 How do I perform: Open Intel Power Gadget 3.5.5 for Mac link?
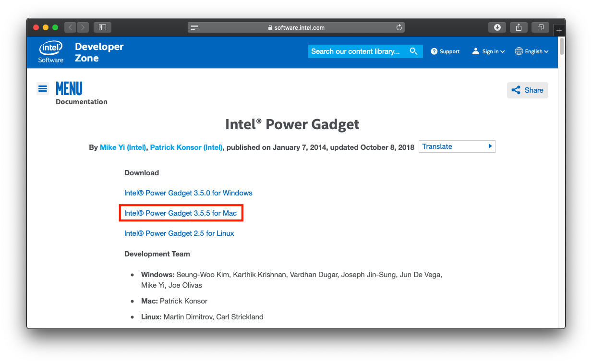pyautogui.click(x=181, y=213)
